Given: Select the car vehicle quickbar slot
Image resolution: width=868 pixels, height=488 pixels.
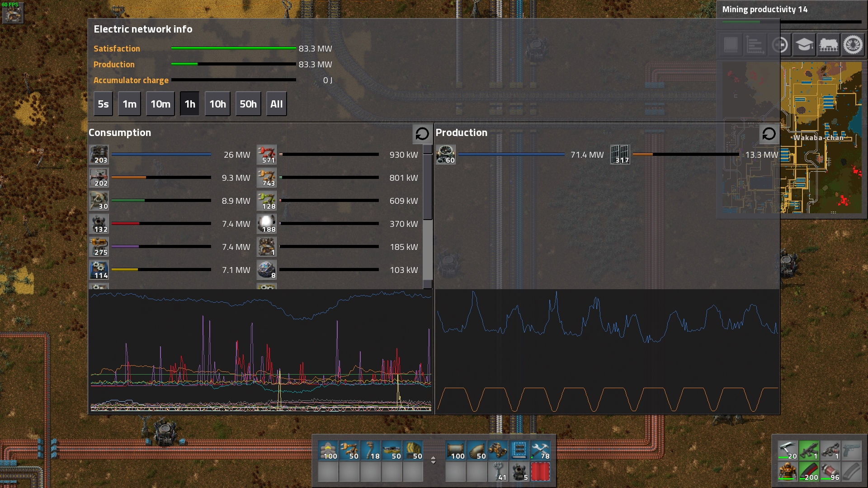Looking at the screenshot, I should (498, 450).
